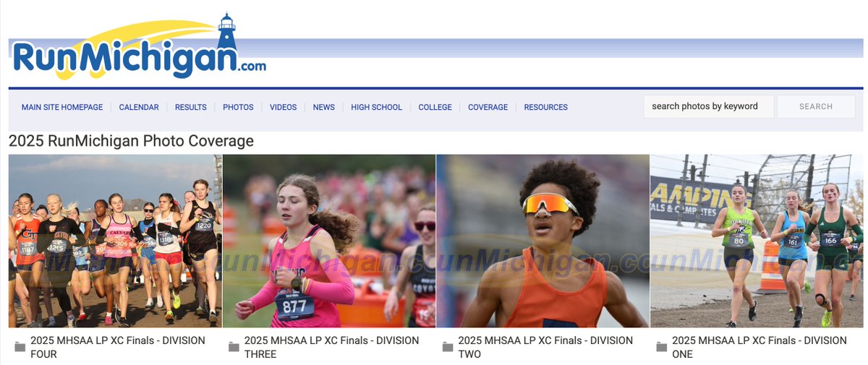Open 2025 MHSAA LP XC Finals - DIVISION ONE link
Viewport: 868px width, 365px height.
click(x=759, y=347)
